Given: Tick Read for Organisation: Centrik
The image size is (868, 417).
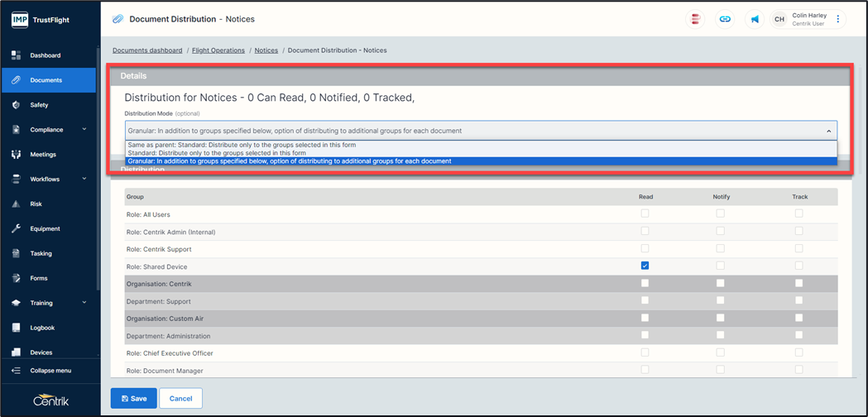Looking at the screenshot, I should click(645, 283).
